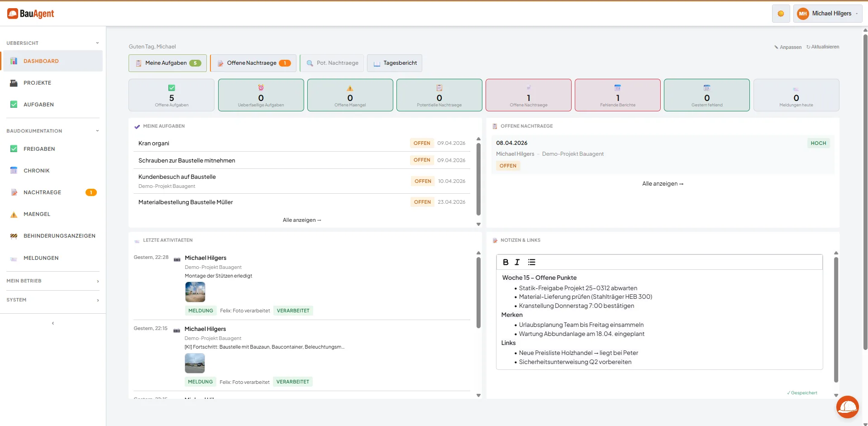The image size is (868, 426).
Task: Open the Tagesbericht tab
Action: [x=394, y=63]
